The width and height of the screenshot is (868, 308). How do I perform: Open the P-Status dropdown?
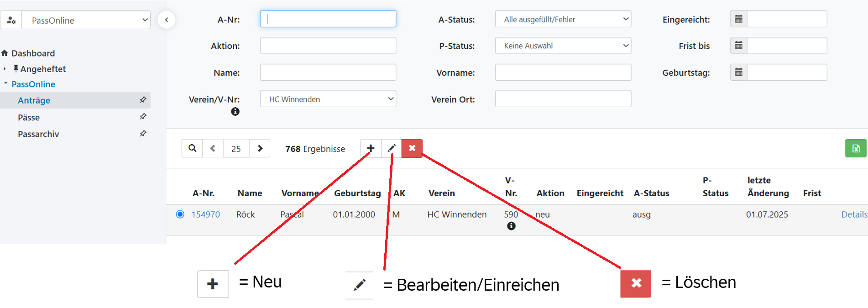coord(563,46)
